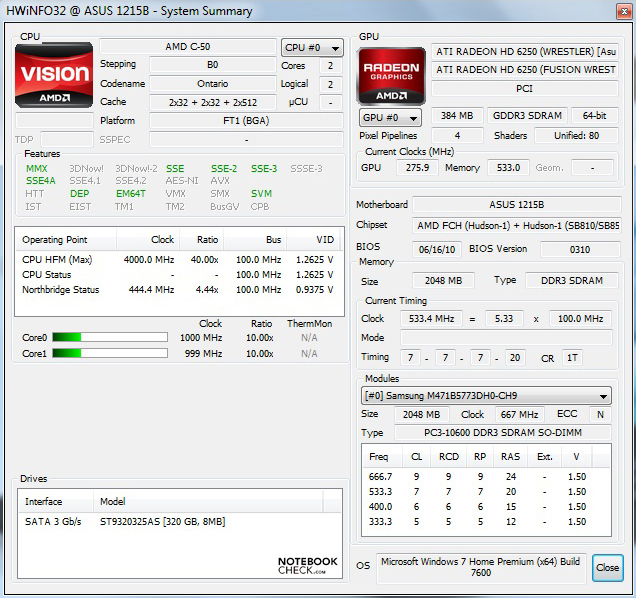Click the Operating Point column header

coord(66,239)
